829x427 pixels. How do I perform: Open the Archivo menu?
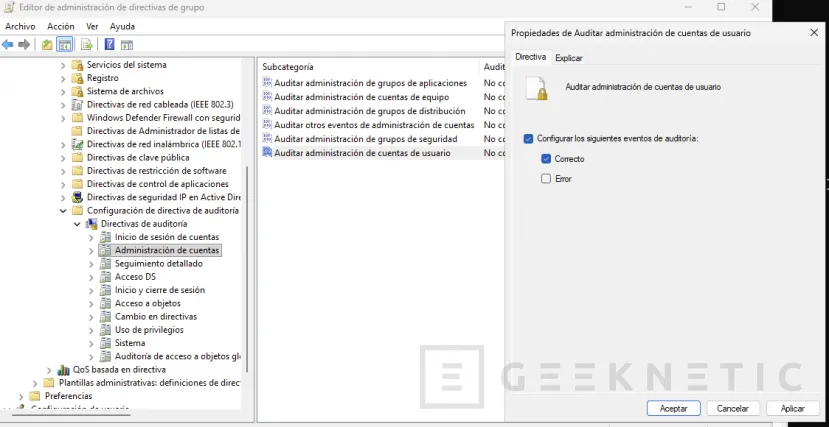[20, 26]
